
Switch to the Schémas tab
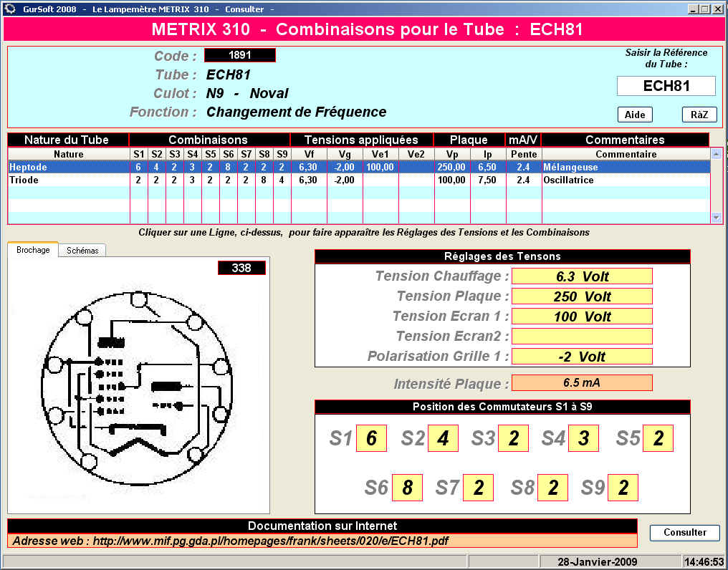click(82, 251)
